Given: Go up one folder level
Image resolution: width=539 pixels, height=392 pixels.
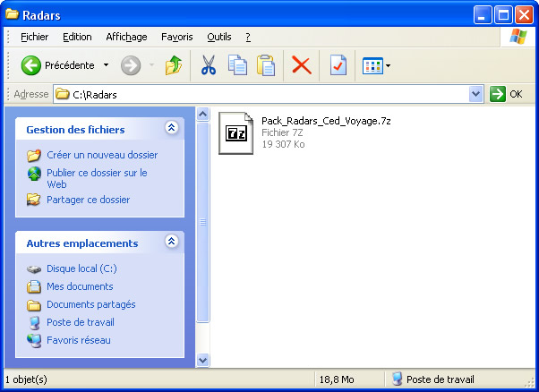Looking at the screenshot, I should (x=174, y=65).
